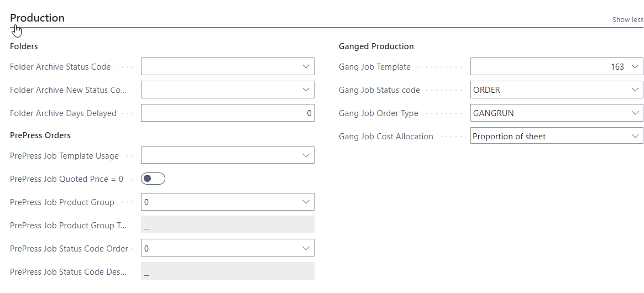
Task: Click Show less link
Action: 627,20
